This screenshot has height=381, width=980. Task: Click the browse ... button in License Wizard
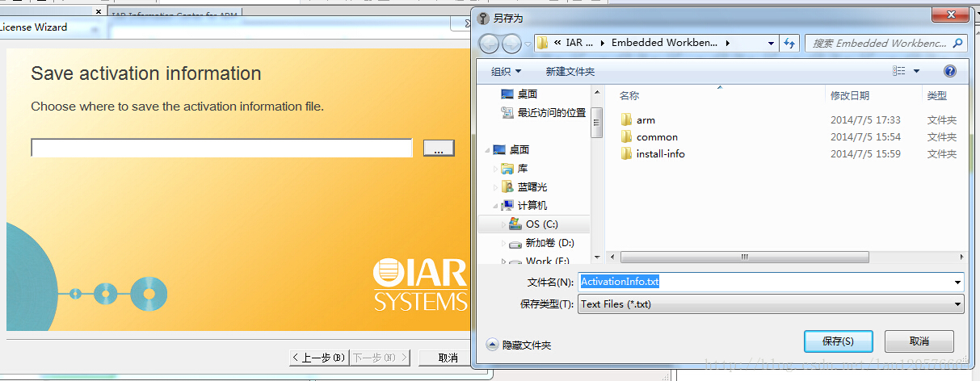(439, 149)
